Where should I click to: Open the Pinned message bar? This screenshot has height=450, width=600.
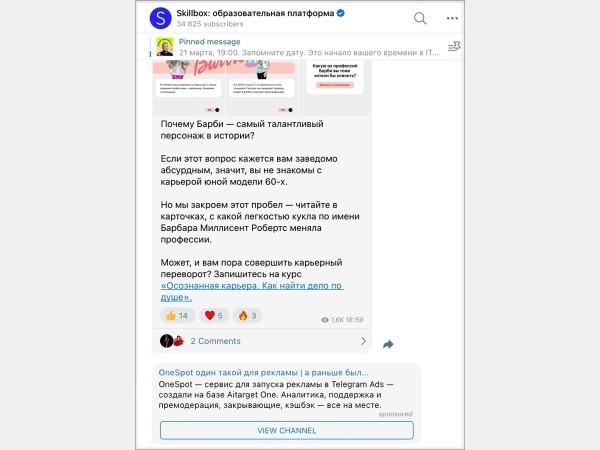point(300,47)
